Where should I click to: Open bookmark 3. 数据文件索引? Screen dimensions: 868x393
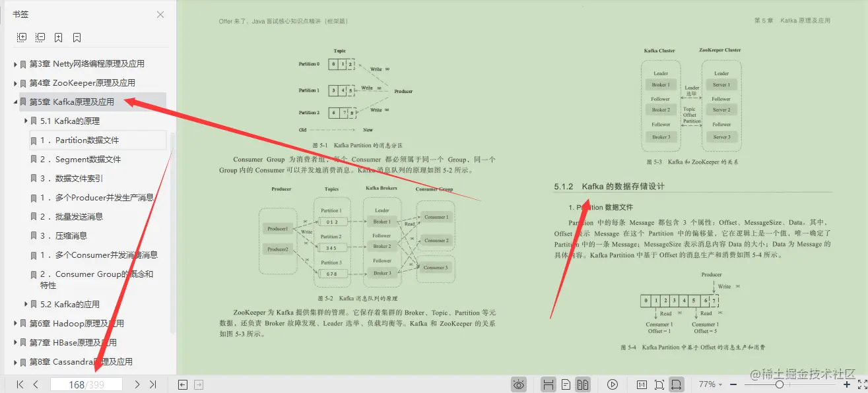(71, 179)
